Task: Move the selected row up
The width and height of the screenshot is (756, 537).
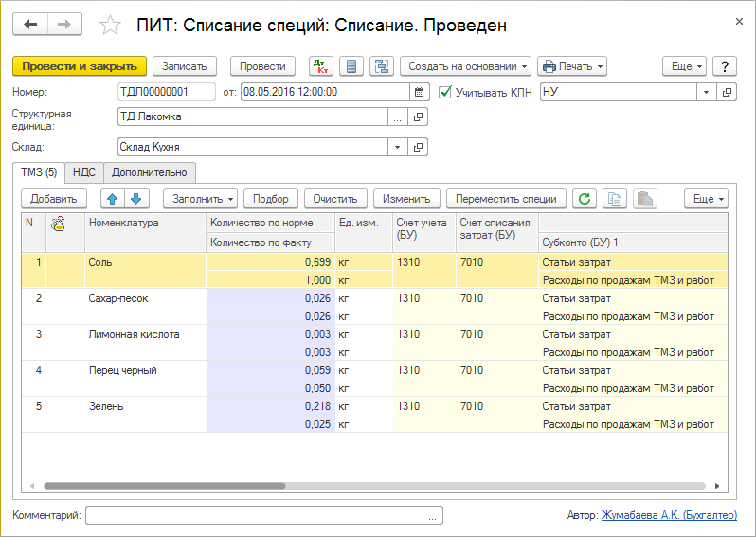Action: [112, 199]
